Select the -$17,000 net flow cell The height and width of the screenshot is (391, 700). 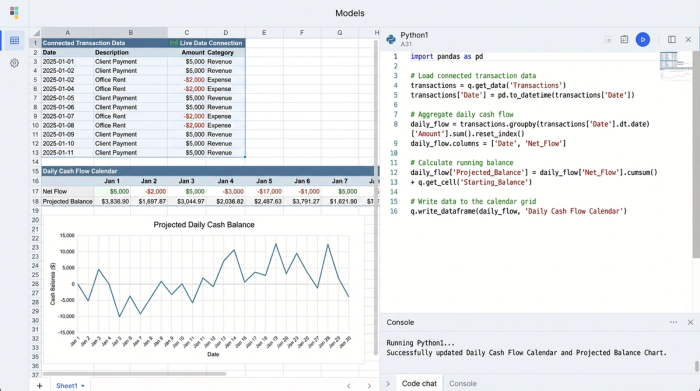(264, 191)
